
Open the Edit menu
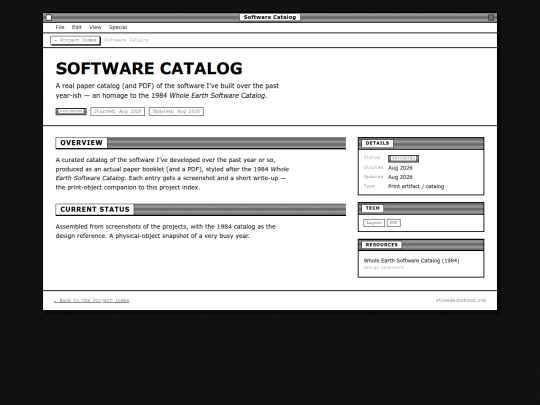[76, 27]
